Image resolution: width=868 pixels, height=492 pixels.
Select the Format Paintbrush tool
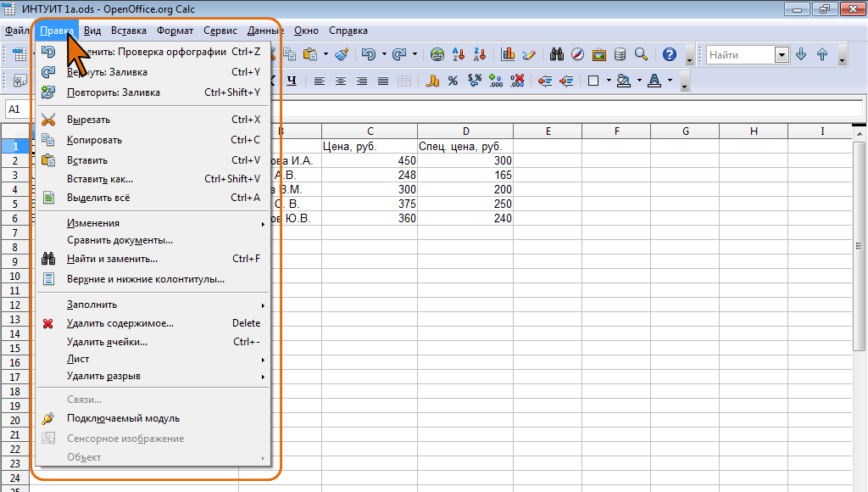[x=342, y=54]
